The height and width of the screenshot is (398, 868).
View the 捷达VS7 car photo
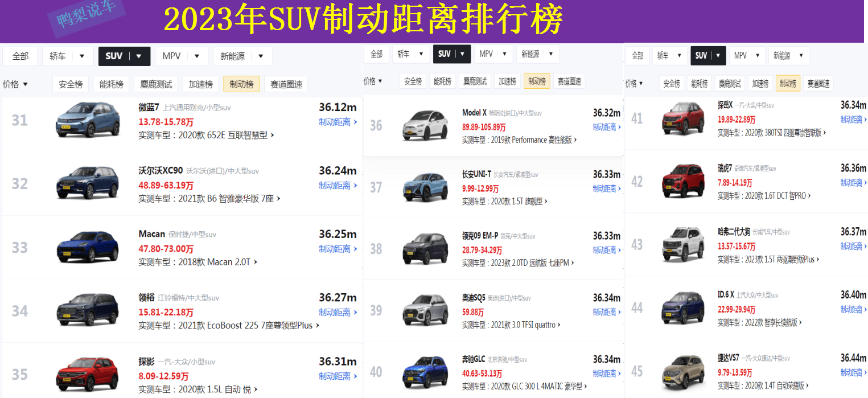(683, 371)
